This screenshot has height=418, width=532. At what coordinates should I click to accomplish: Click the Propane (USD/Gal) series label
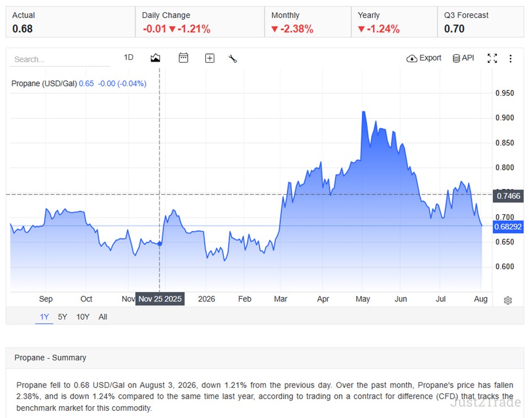pyautogui.click(x=44, y=84)
